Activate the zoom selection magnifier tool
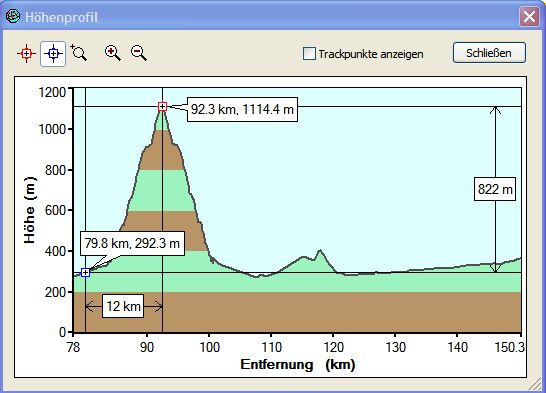This screenshot has width=546, height=393. (x=79, y=53)
